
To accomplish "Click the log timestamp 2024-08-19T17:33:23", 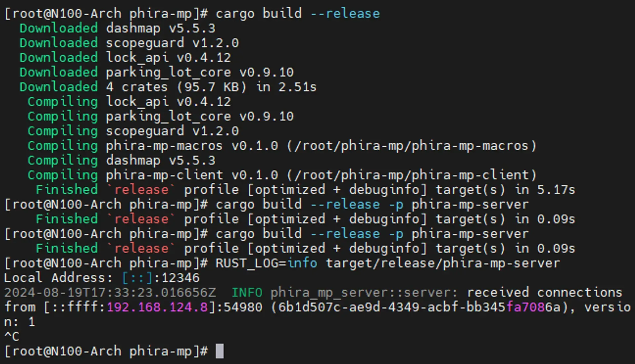I will 110,293.
